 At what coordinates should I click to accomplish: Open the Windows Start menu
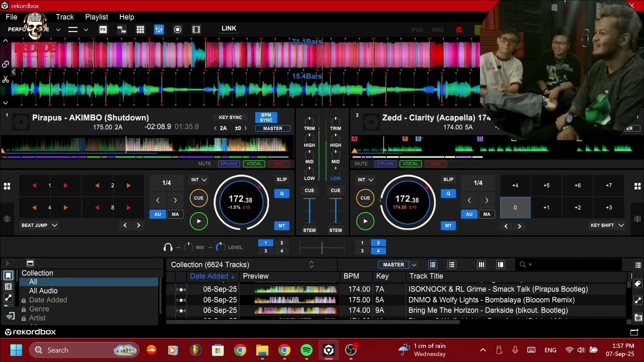tap(16, 350)
